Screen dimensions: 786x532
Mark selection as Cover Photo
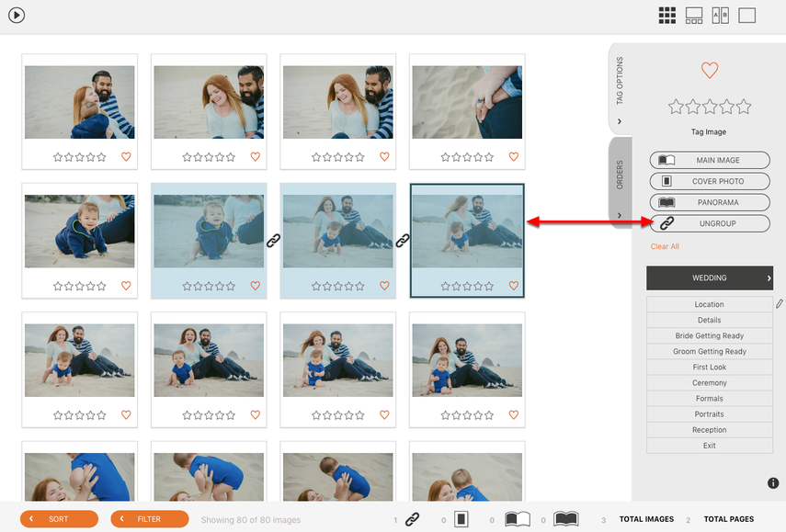[x=710, y=181]
